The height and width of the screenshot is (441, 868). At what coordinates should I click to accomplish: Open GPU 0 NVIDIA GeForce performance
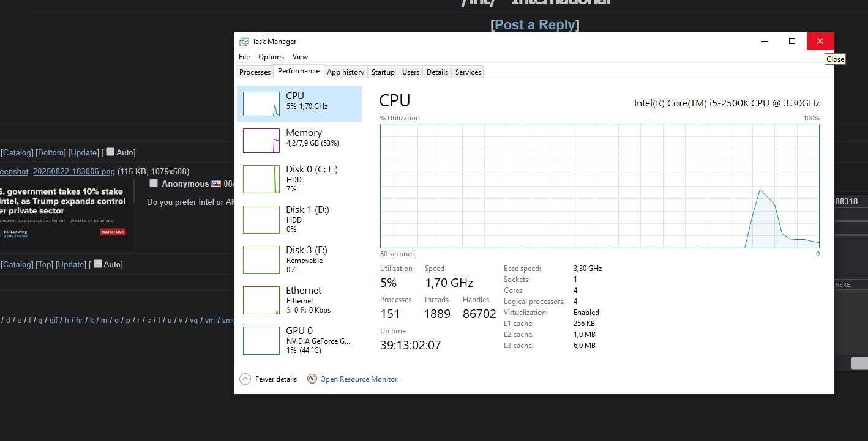click(299, 341)
